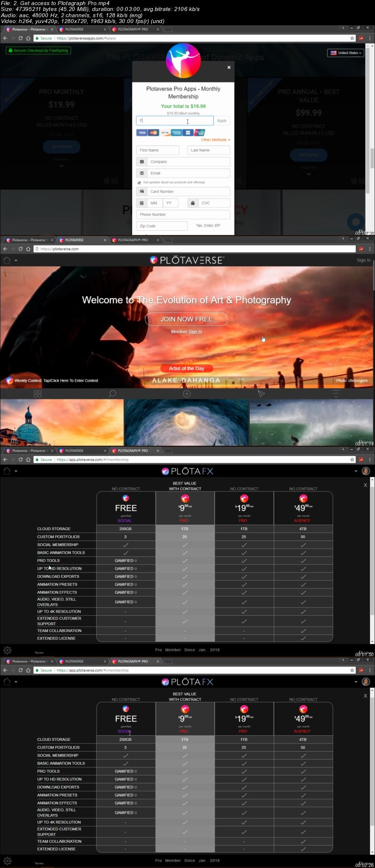Click the profile avatar in the 00:01:50 frame
The width and height of the screenshot is (375, 868).
click(366, 471)
